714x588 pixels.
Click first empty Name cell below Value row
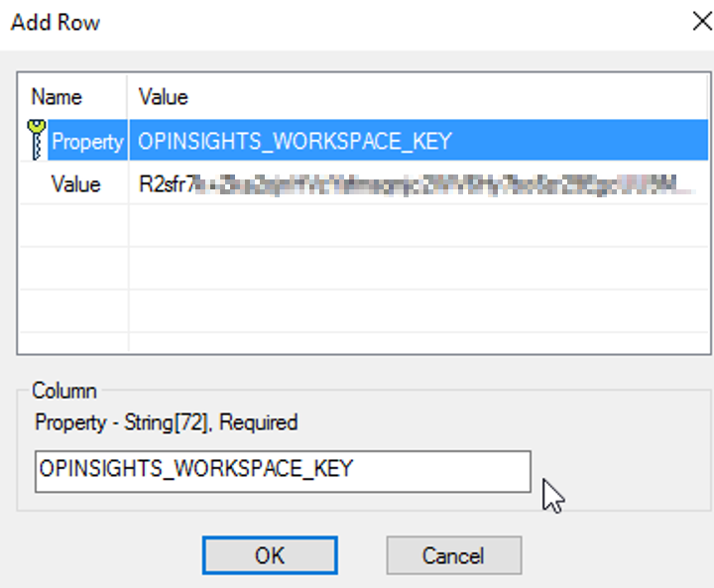[73, 226]
